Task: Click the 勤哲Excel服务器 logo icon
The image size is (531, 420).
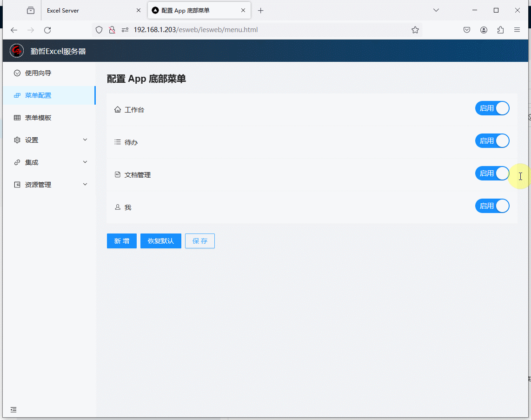Action: tap(17, 51)
